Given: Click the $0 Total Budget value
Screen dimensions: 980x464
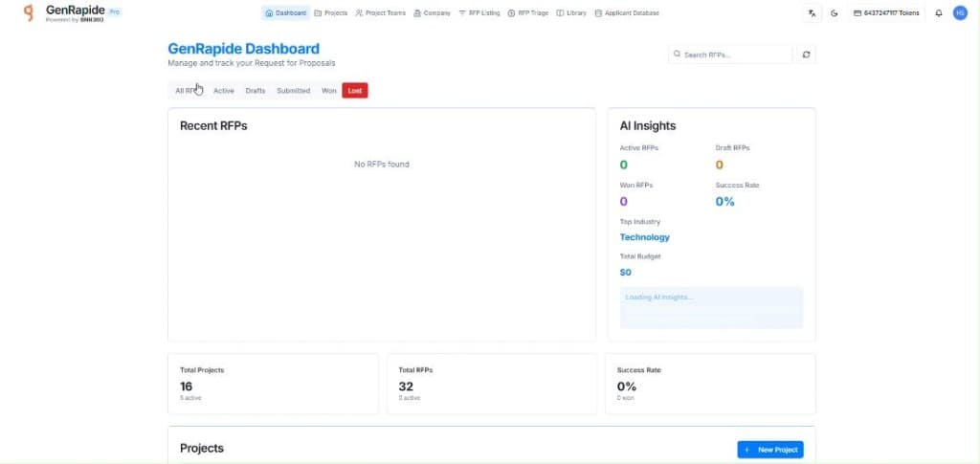Looking at the screenshot, I should pos(625,273).
